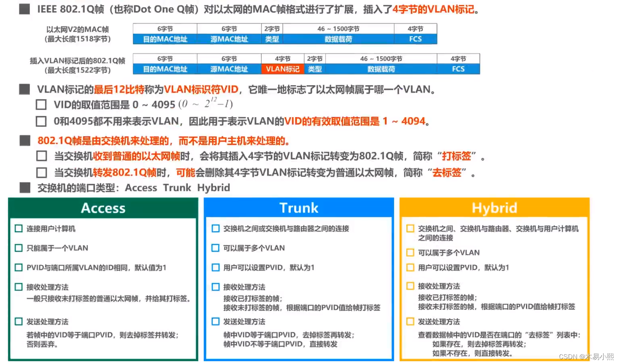Click '目的MAC地址' cell in the 802.1Q frame

[165, 69]
